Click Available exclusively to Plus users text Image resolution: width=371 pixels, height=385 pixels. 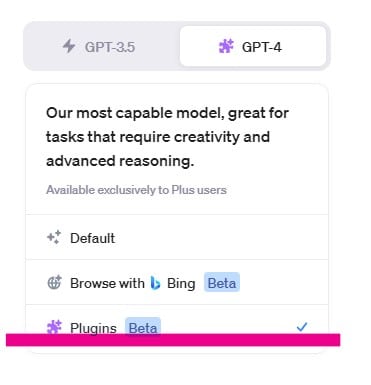136,190
